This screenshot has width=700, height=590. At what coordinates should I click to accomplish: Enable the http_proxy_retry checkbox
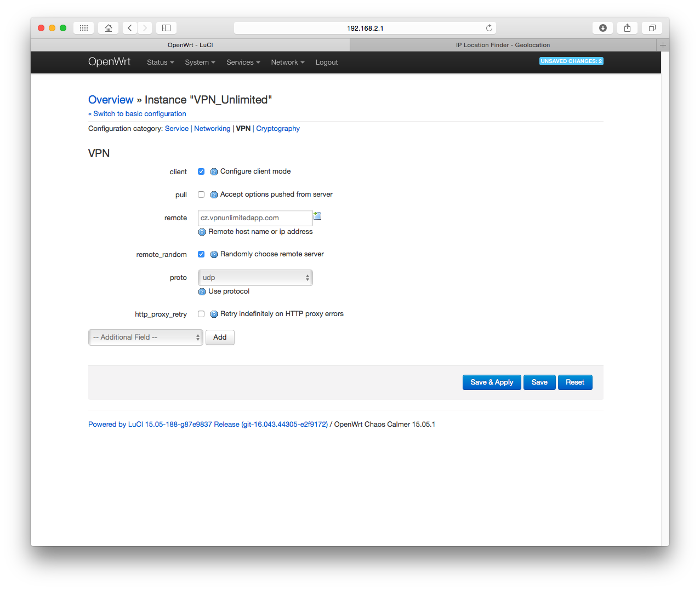click(201, 314)
